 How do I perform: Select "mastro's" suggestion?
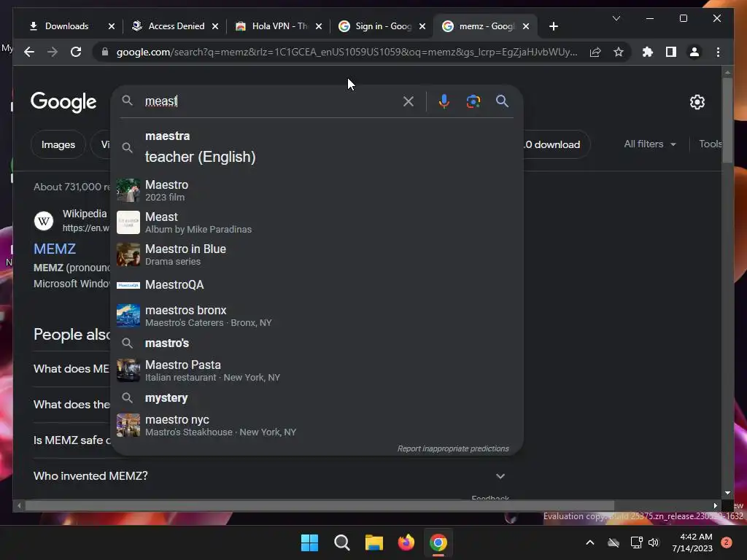[317, 343]
